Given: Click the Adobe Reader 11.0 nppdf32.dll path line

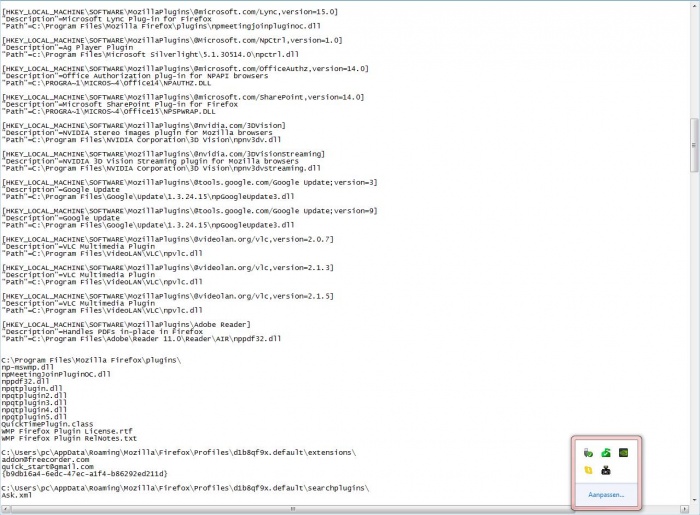Looking at the screenshot, I should pos(141,339).
